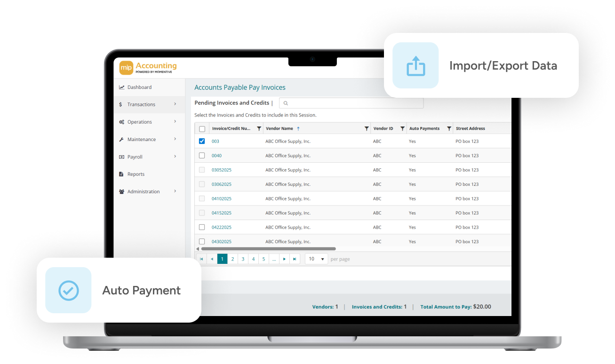Open the Vendor Name column filter icon
This screenshot has width=615, height=364.
pos(367,128)
